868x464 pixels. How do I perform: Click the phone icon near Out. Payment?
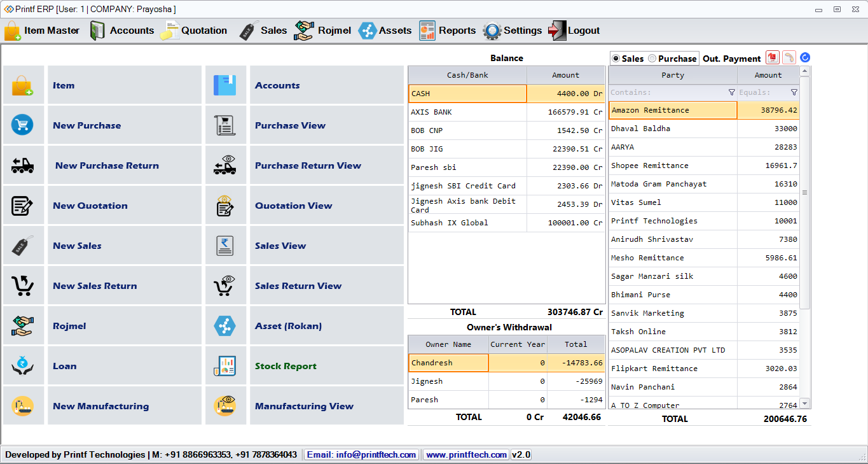(x=788, y=57)
